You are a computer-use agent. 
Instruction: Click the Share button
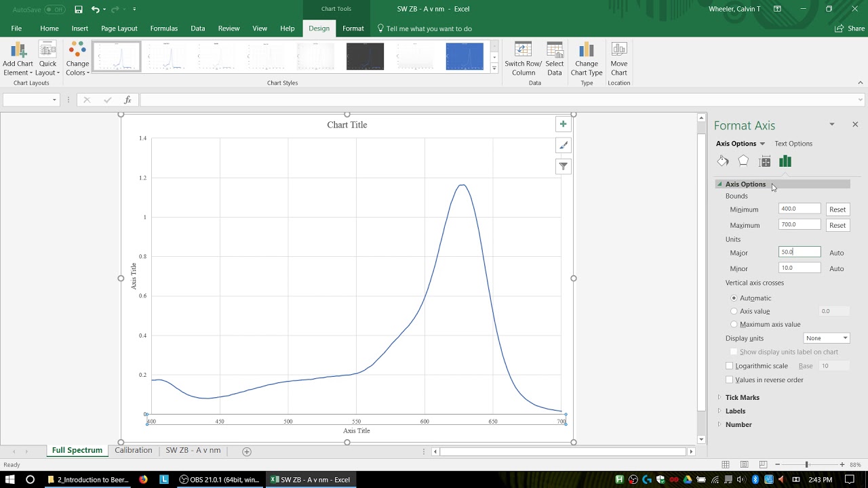point(850,28)
